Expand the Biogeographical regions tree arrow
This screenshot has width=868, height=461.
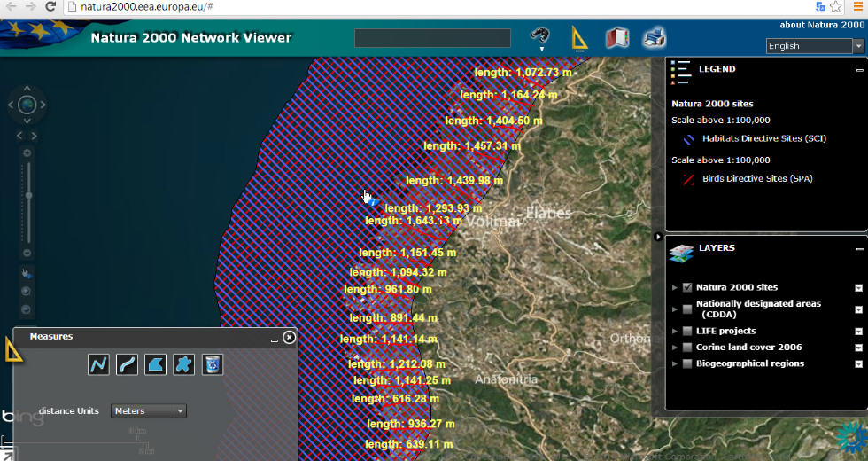coord(675,364)
